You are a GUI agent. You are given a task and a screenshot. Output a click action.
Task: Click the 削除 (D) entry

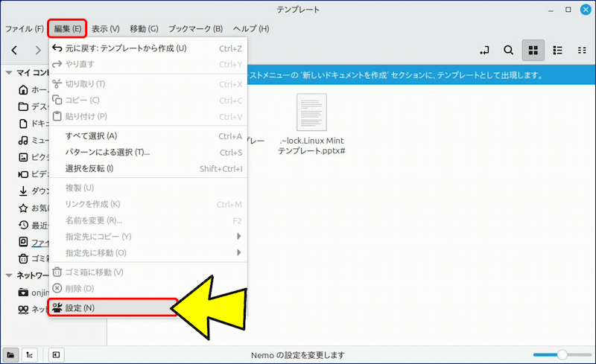pos(148,288)
